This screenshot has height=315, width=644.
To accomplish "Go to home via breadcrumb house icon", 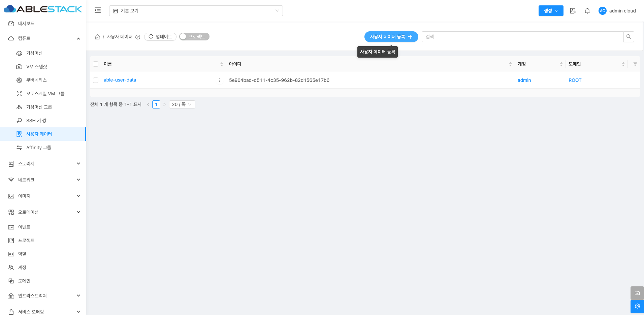I will pyautogui.click(x=97, y=37).
